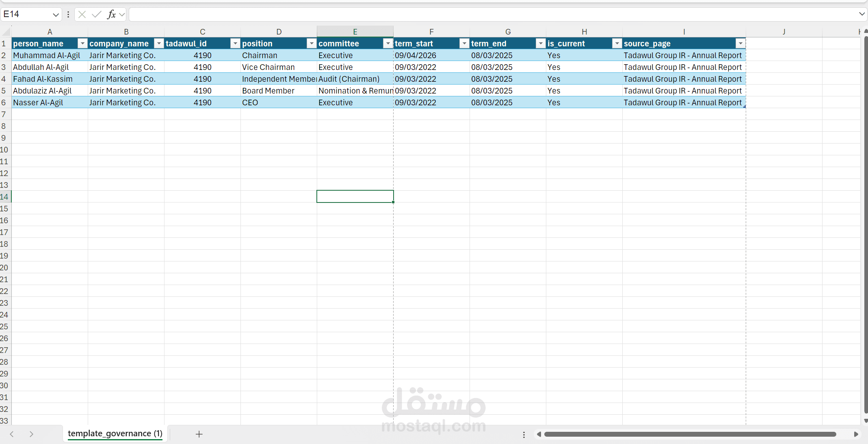Select cell 'Abdulaziz Al-Agil'
The height and width of the screenshot is (444, 868).
pos(50,91)
